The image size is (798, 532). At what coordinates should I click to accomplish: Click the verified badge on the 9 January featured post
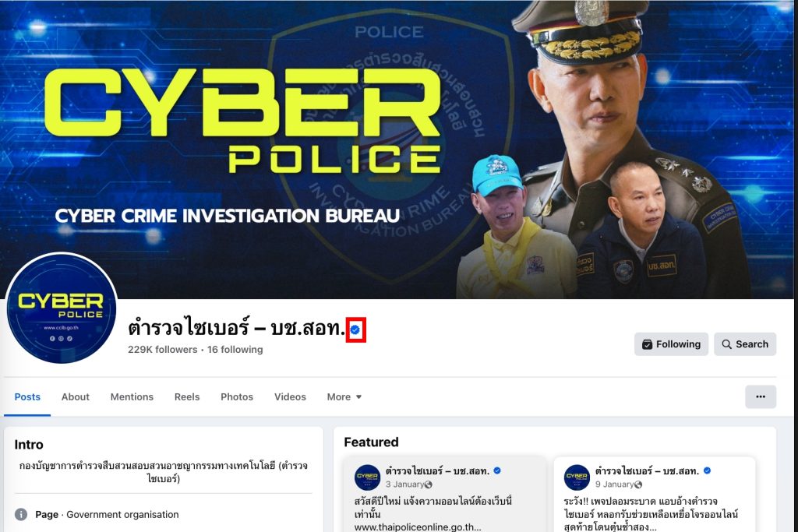coord(707,471)
